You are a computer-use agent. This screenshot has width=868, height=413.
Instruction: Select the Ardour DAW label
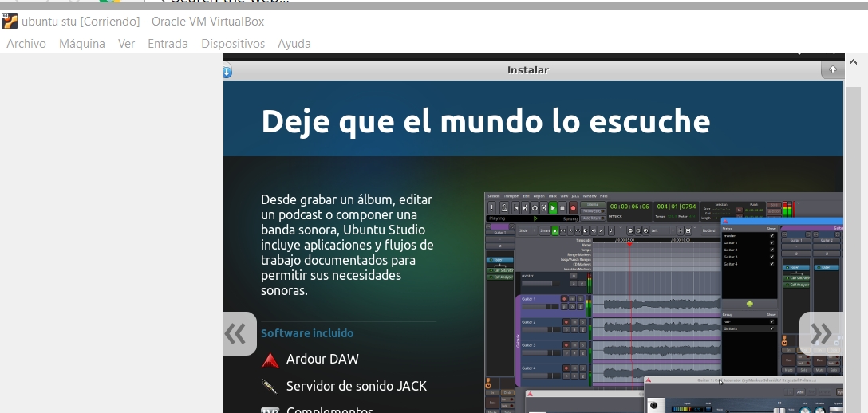click(x=322, y=359)
